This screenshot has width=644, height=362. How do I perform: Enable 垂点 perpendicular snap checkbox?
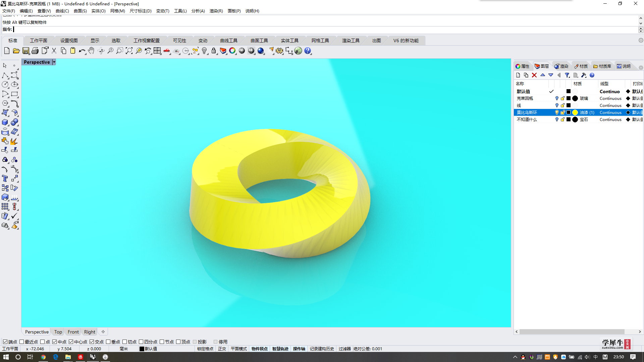tap(108, 342)
